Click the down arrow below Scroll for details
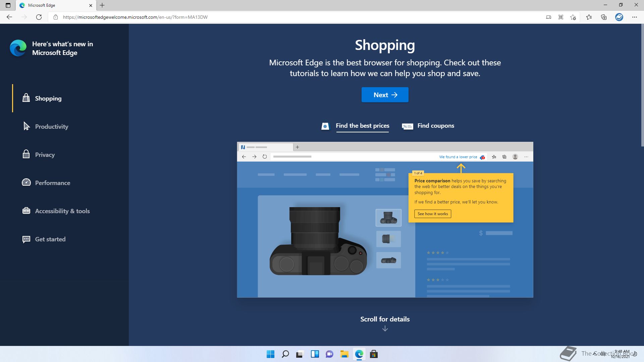Screen dimensions: 644x362 click(x=385, y=329)
